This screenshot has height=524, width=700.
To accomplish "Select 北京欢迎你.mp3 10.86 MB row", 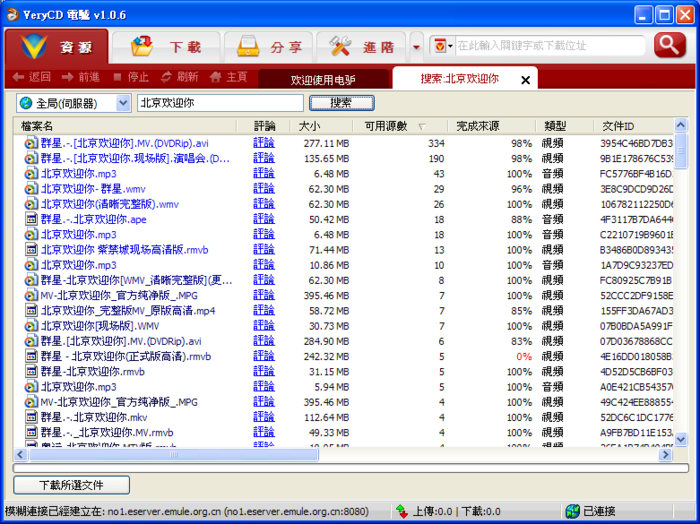I will pyautogui.click(x=343, y=265).
